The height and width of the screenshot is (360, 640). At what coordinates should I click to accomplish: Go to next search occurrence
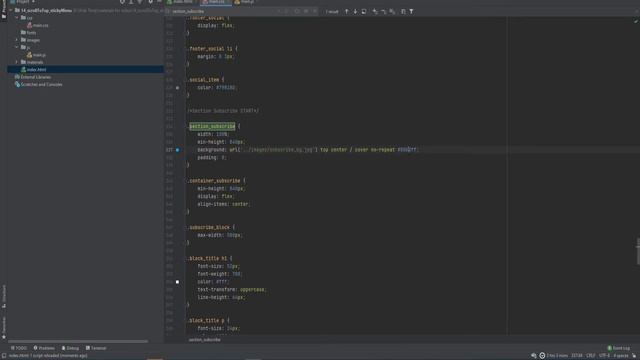(x=355, y=11)
